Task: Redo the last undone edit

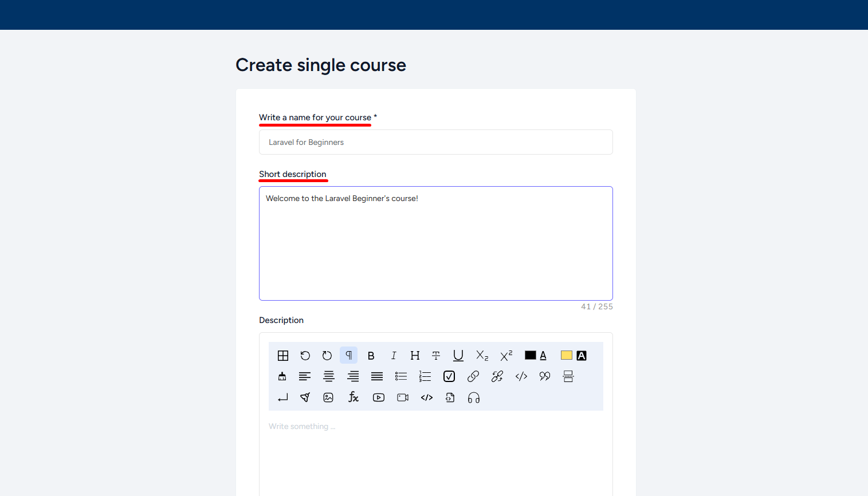Action: coord(327,356)
